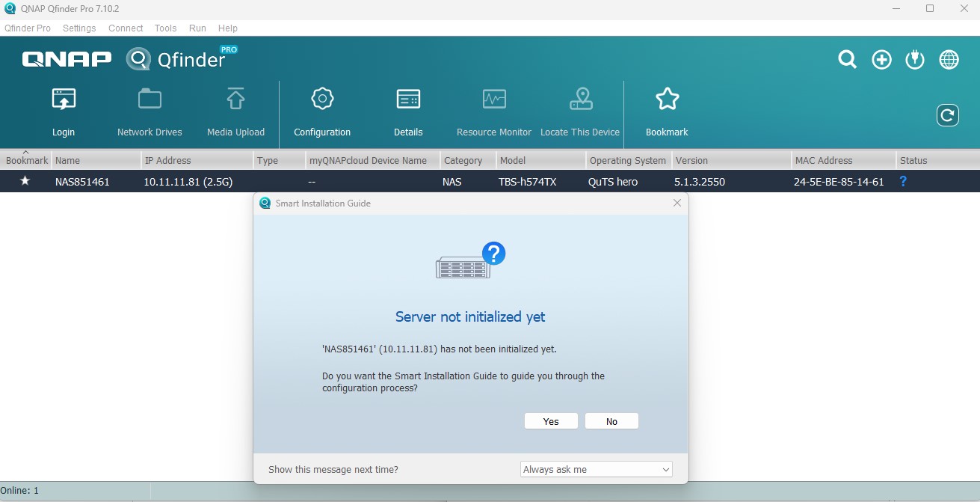Image resolution: width=980 pixels, height=502 pixels.
Task: Sort by the Category column header
Action: click(469, 160)
